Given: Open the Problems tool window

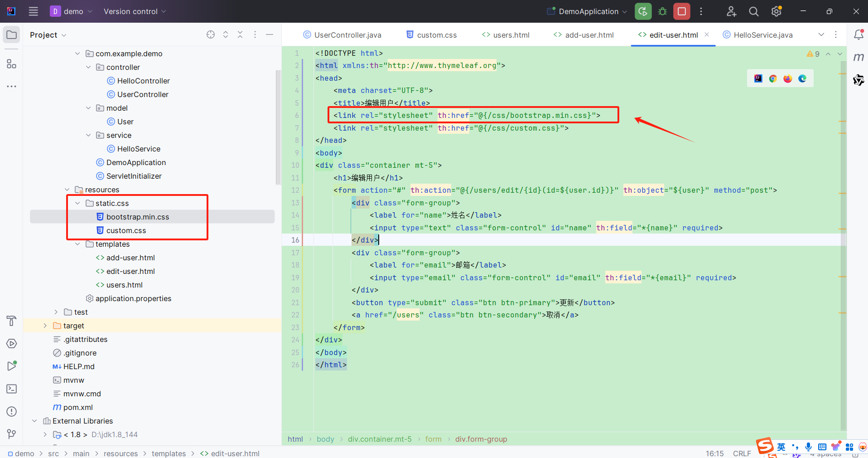Looking at the screenshot, I should (11, 411).
